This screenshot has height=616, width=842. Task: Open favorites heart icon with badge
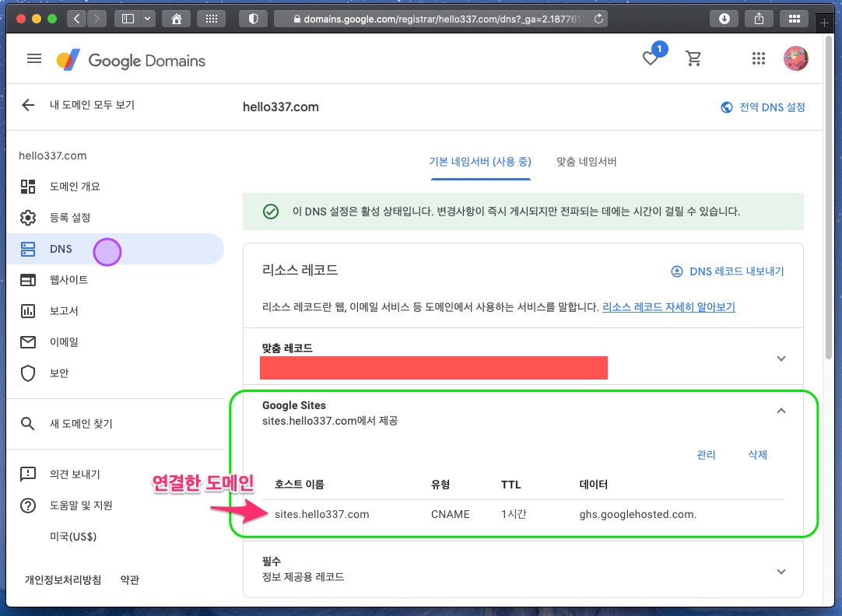coord(651,58)
